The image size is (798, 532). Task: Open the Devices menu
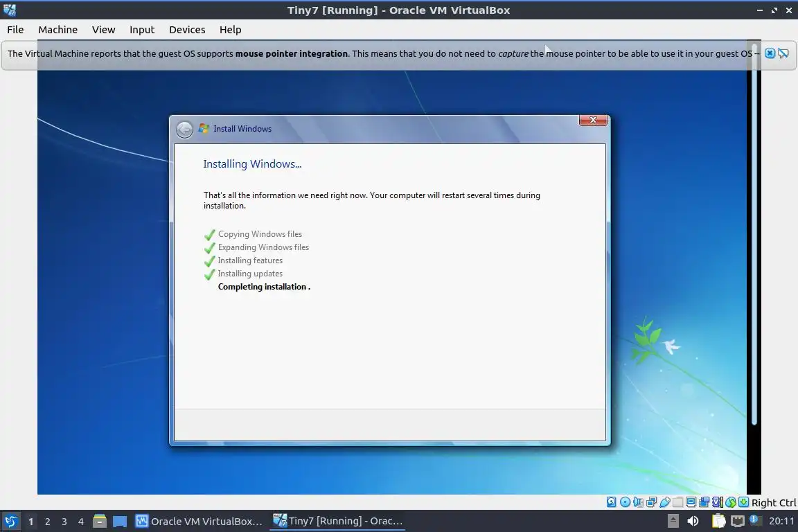[187, 30]
